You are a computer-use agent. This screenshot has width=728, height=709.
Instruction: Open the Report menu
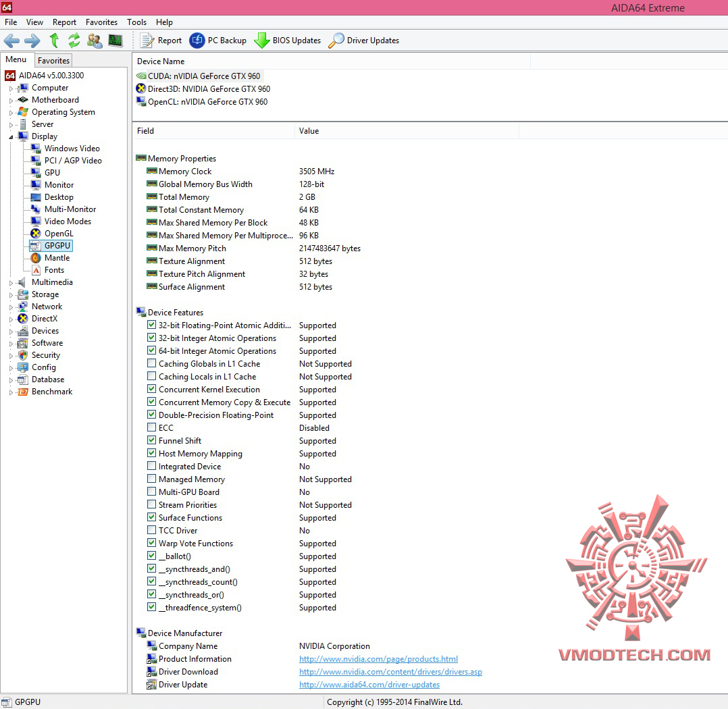[64, 22]
